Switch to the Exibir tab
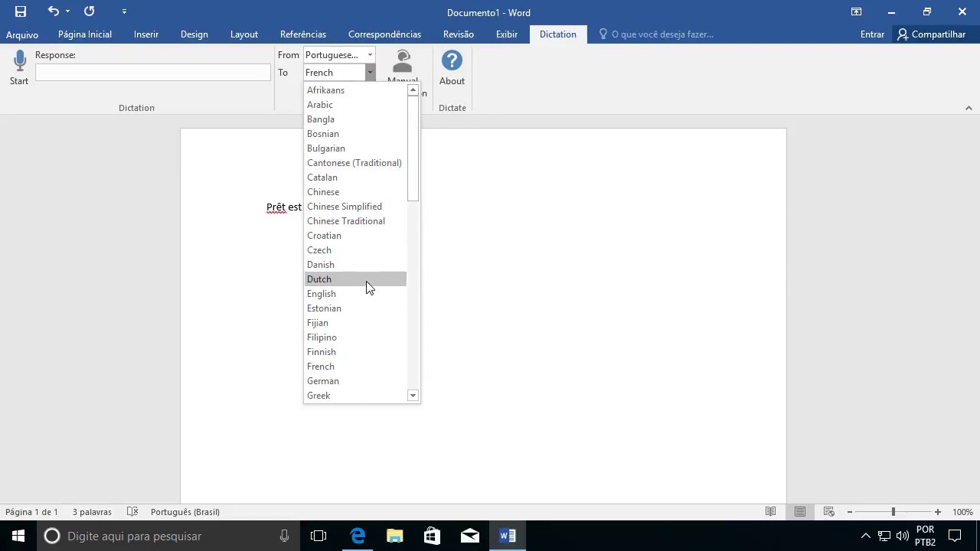 [x=507, y=34]
